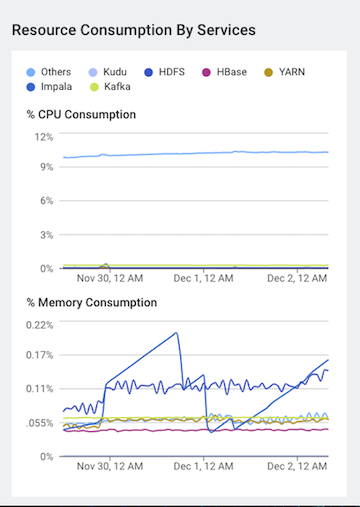Click the YARN legend color dot
The width and height of the screenshot is (360, 507).
pos(268,72)
